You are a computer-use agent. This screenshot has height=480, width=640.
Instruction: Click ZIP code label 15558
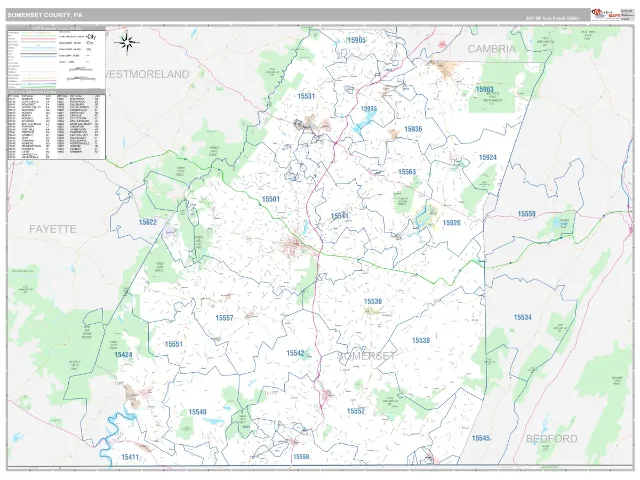[301, 457]
